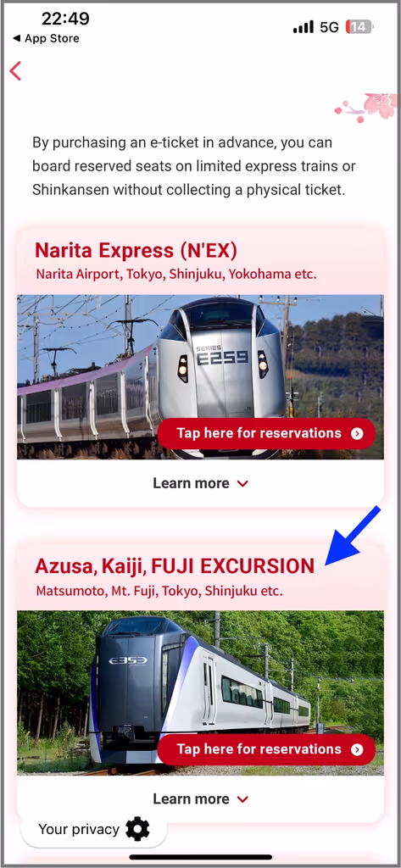Tap the battery indicator in status bar
The height and width of the screenshot is (868, 401).
(359, 26)
